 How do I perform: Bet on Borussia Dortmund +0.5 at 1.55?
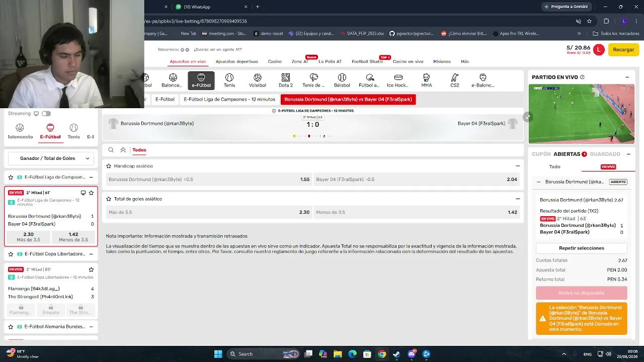click(209, 179)
